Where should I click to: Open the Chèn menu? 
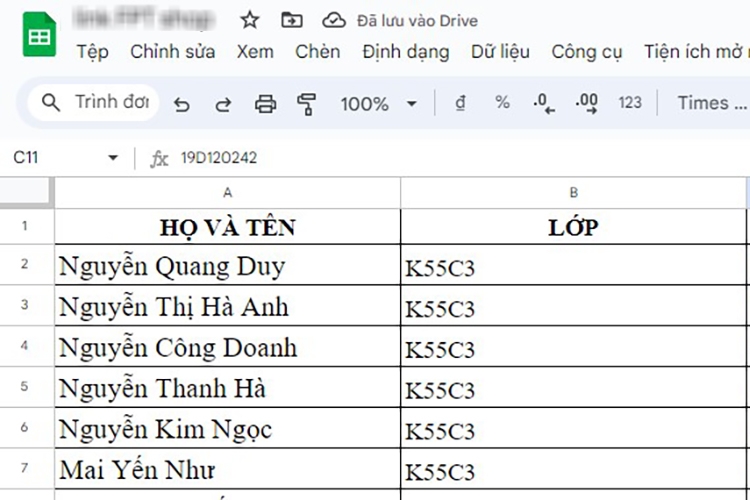(318, 52)
